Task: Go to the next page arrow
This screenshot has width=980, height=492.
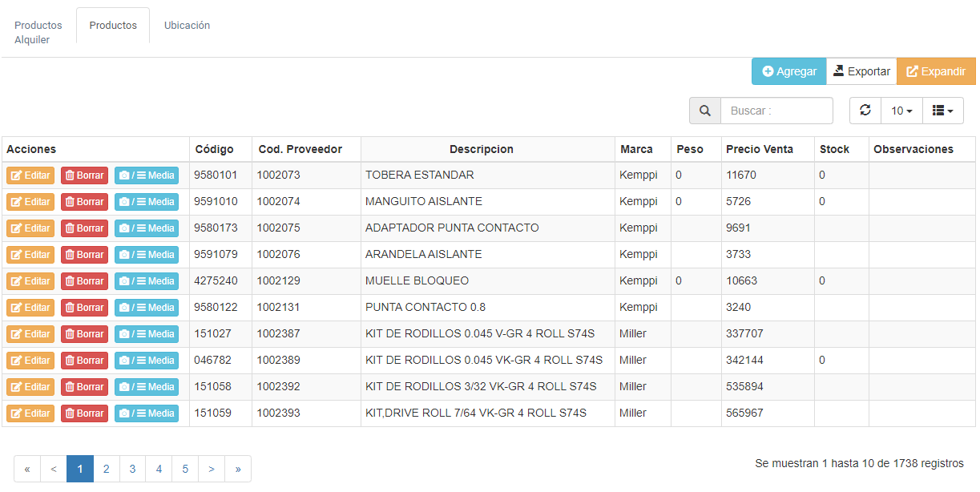Action: click(212, 469)
